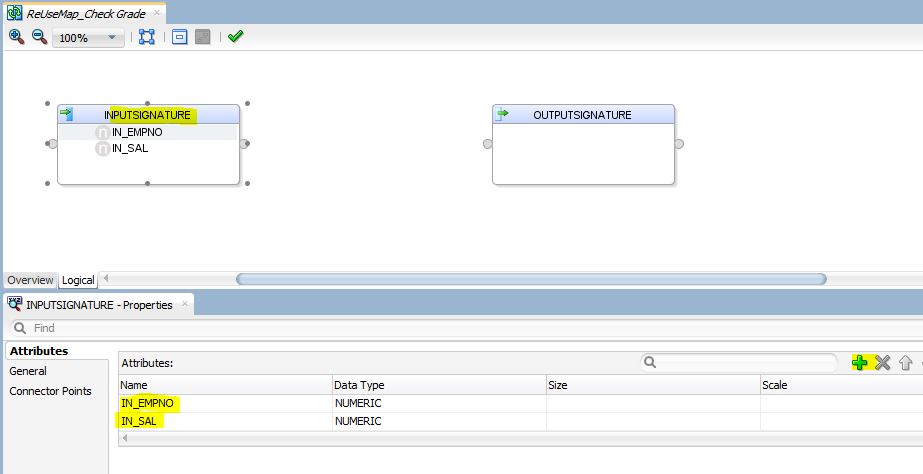Select the INPUTSIGNATURE component header
Screen dimensions: 923x474
point(147,115)
